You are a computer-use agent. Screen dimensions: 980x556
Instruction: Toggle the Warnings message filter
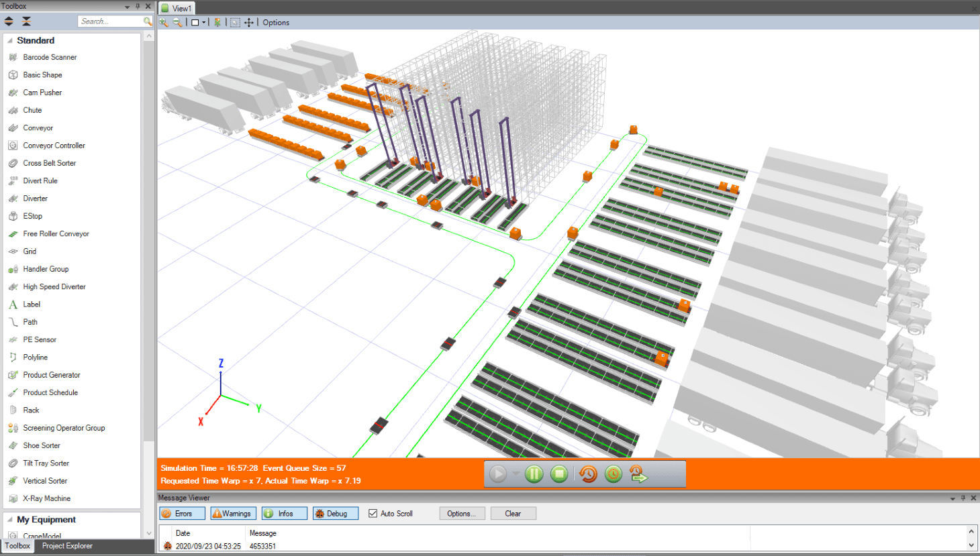[232, 513]
